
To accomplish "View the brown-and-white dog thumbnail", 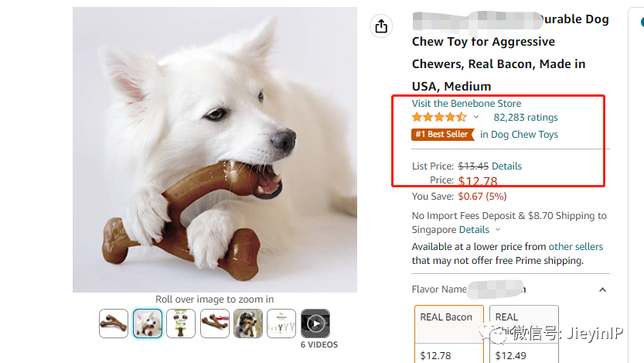I will click(x=248, y=323).
